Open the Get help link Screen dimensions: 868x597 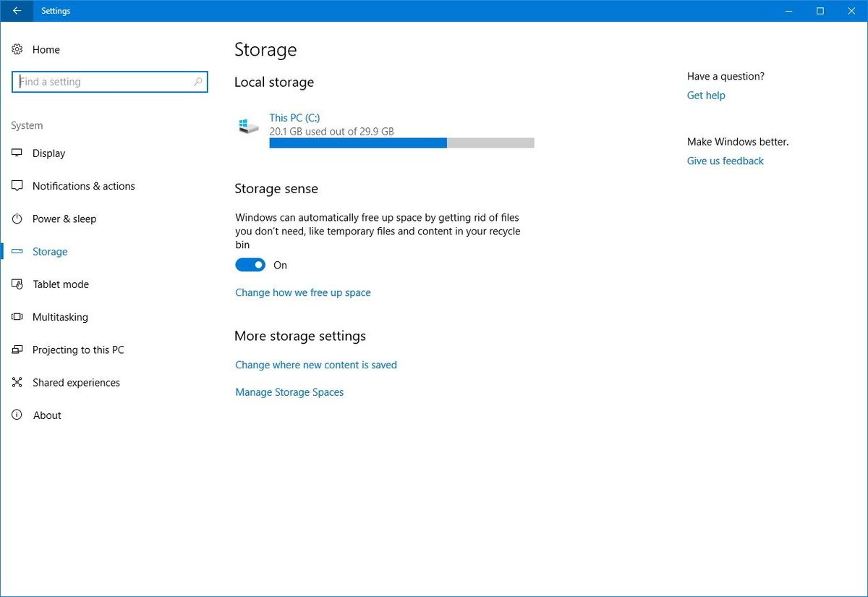705,95
